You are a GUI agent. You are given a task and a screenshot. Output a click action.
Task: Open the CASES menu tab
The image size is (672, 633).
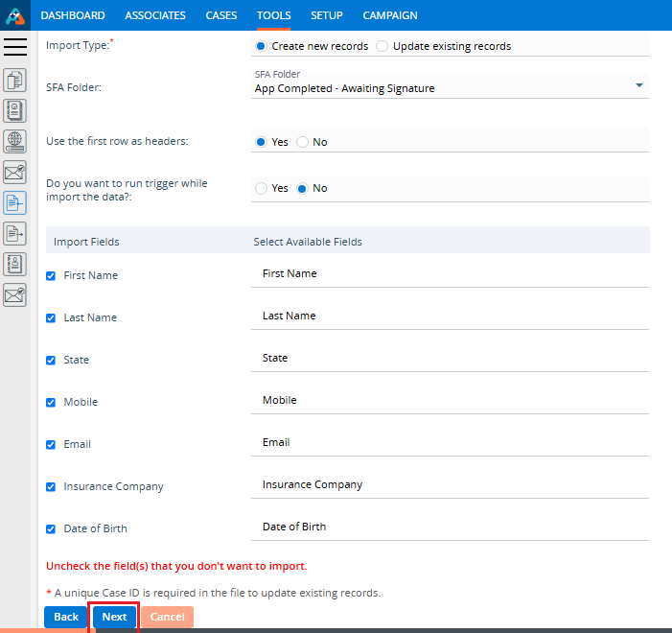coord(221,15)
